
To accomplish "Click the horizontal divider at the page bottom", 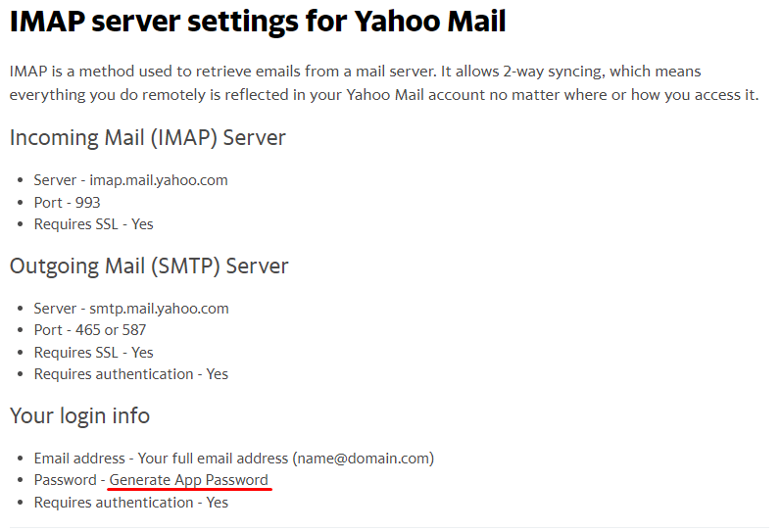I will 391,527.
